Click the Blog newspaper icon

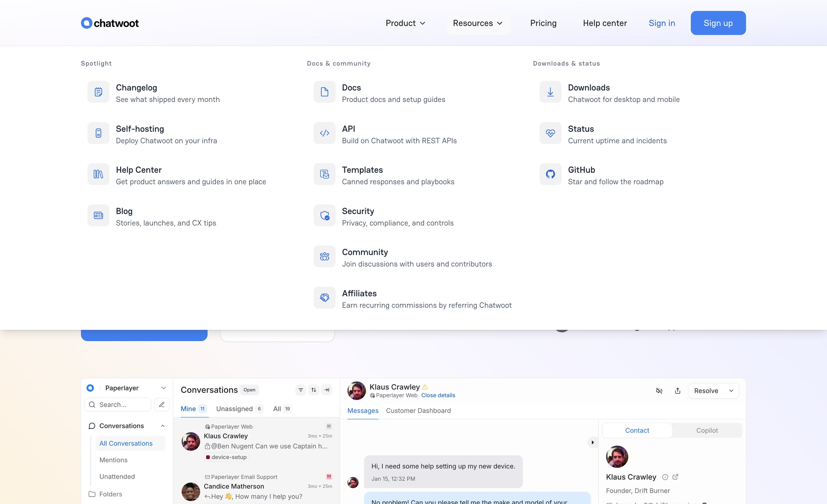click(98, 215)
